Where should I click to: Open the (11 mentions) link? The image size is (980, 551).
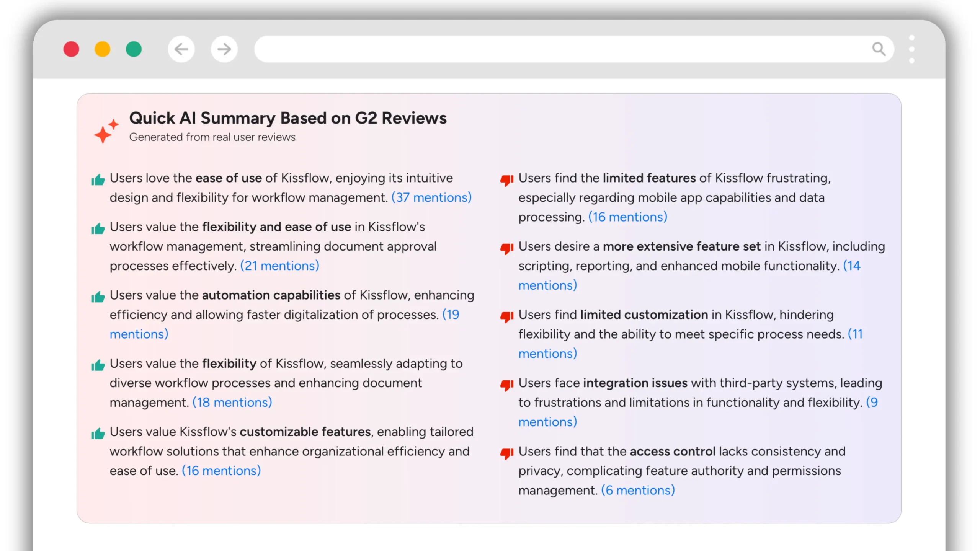click(855, 334)
